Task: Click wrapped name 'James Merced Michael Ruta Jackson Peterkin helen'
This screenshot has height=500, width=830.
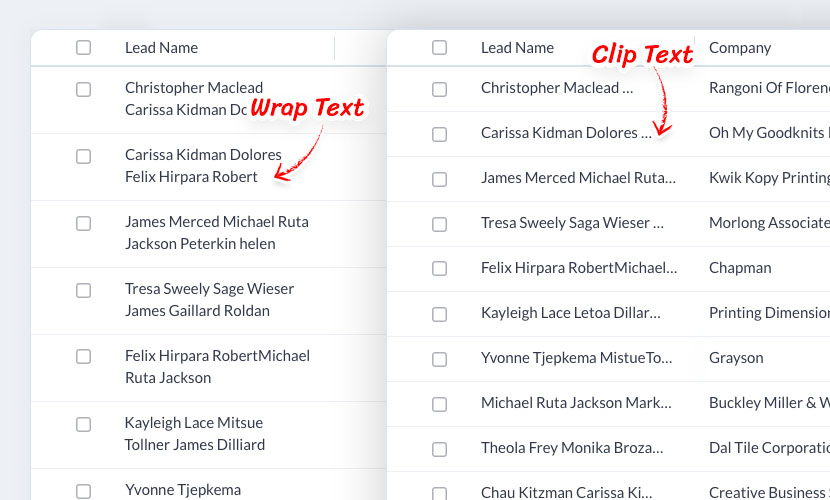Action: [x=217, y=233]
